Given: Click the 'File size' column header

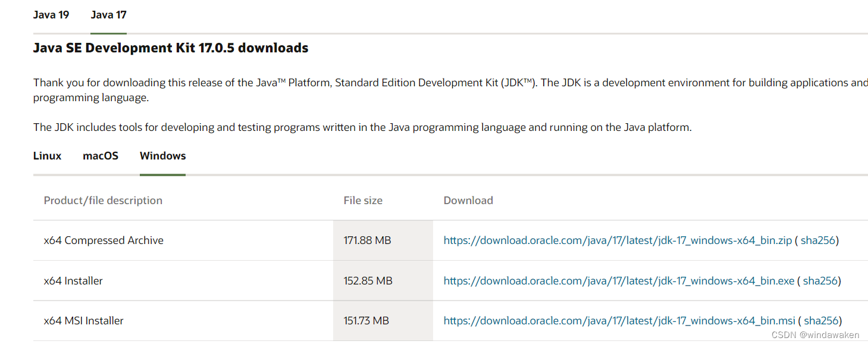Looking at the screenshot, I should tap(363, 201).
